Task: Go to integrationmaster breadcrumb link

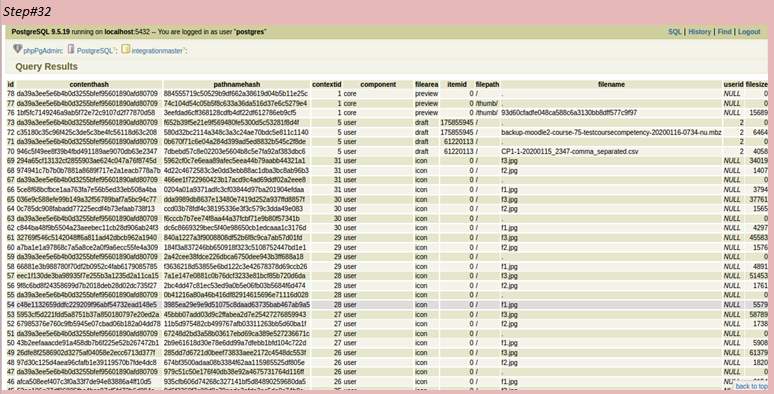Action: (157, 50)
